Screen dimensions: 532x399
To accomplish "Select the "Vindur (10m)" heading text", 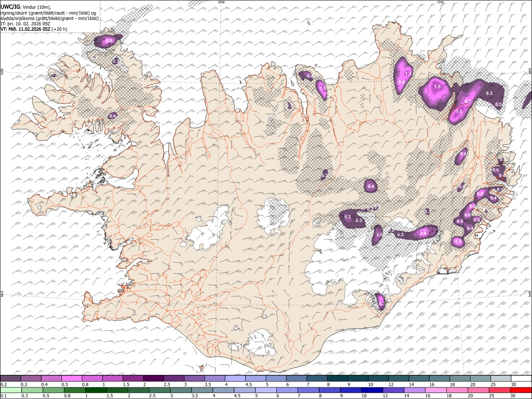I will (37, 7).
